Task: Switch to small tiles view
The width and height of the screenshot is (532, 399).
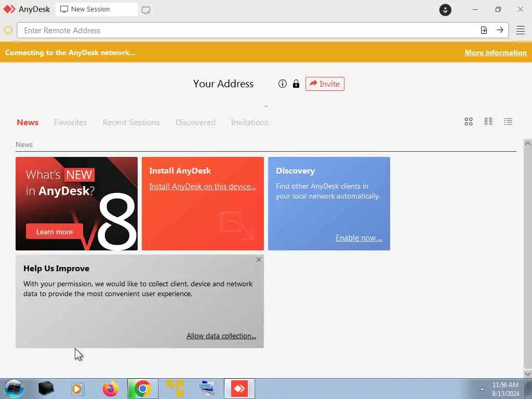Action: click(488, 122)
